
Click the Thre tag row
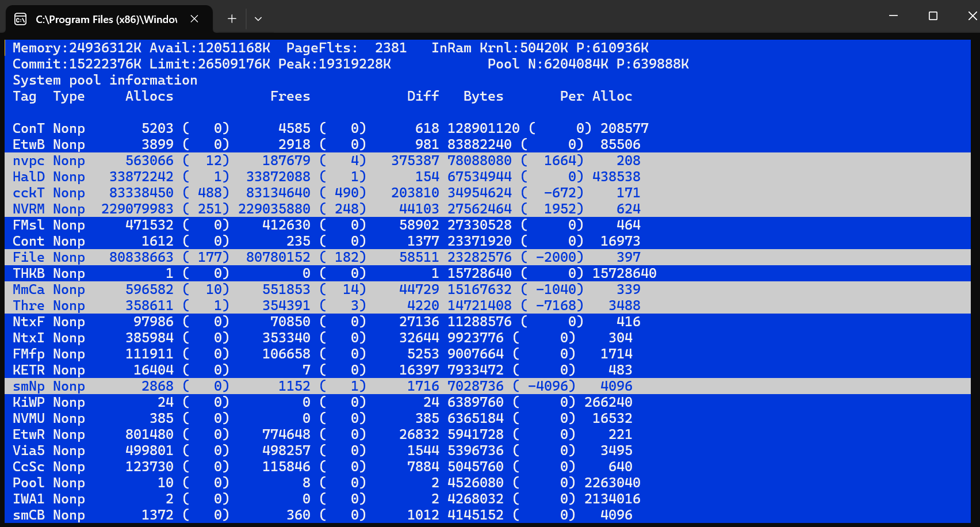488,305
